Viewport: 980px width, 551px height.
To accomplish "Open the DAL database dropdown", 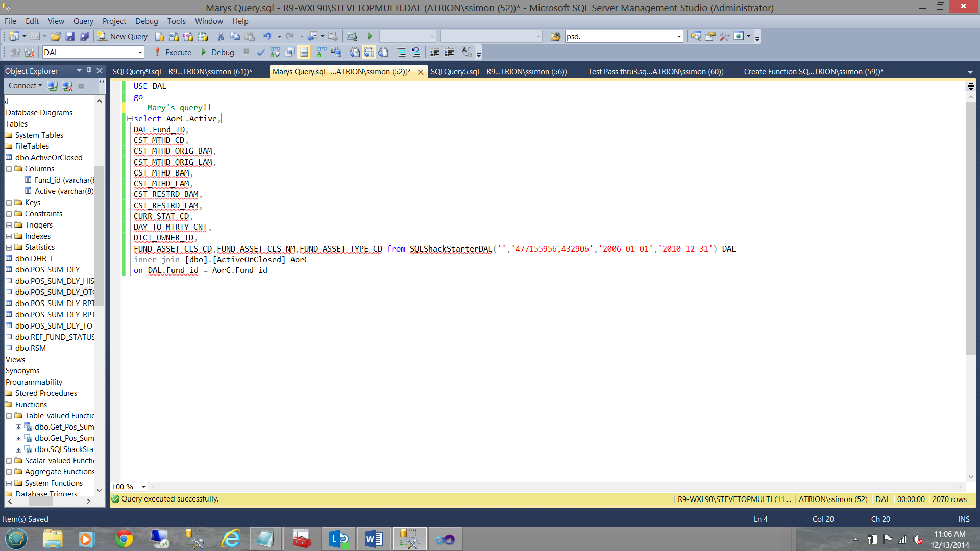I will pos(140,52).
